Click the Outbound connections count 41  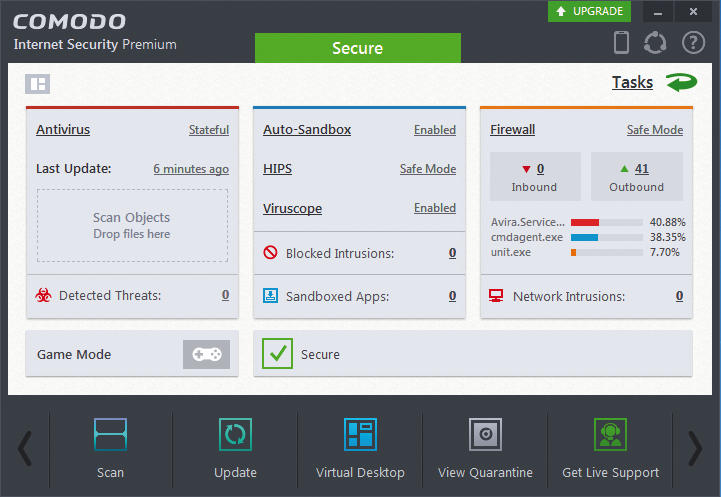pos(642,169)
